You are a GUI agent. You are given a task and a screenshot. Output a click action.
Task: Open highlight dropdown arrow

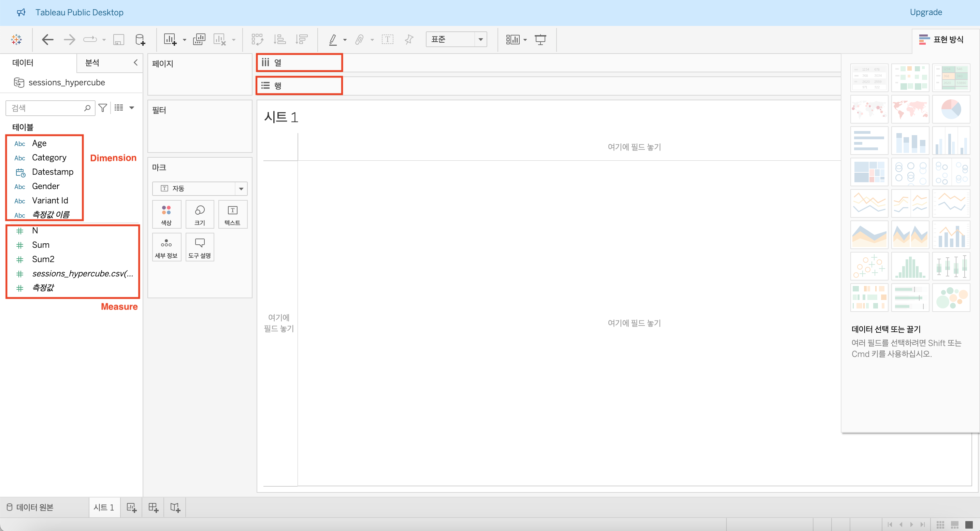coord(345,40)
